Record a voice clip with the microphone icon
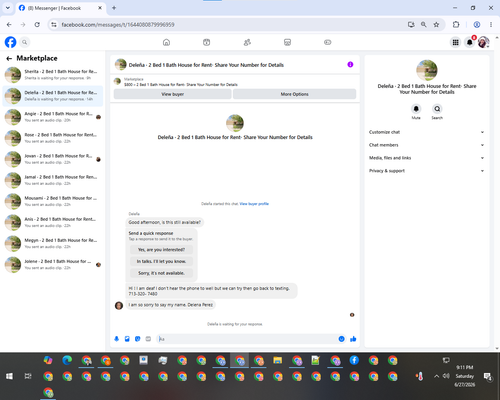The image size is (500, 400). coord(117,339)
